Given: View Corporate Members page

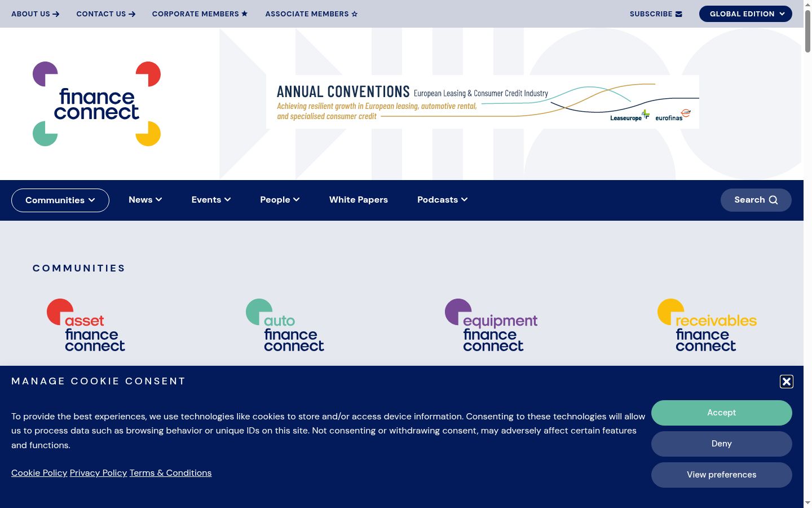Looking at the screenshot, I should tap(200, 14).
